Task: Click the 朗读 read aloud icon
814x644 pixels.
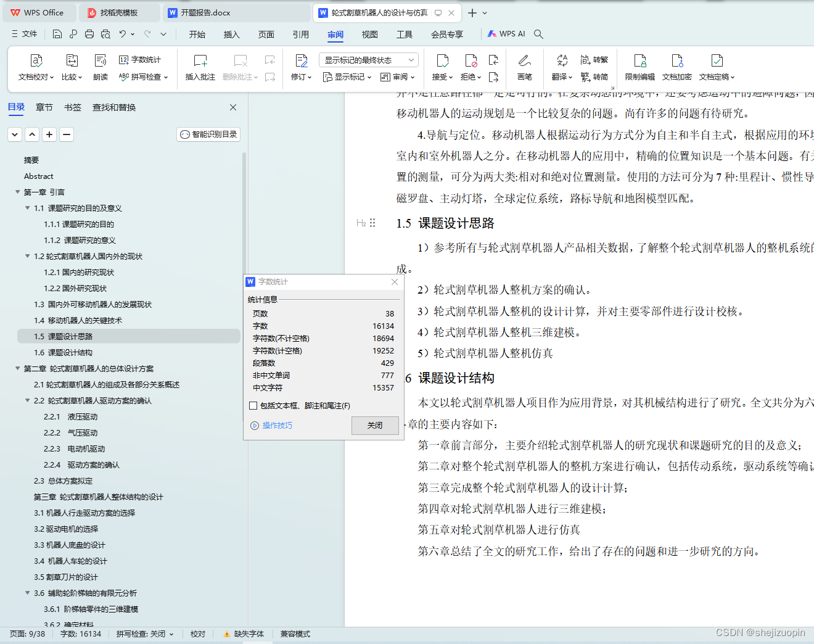Action: point(101,60)
